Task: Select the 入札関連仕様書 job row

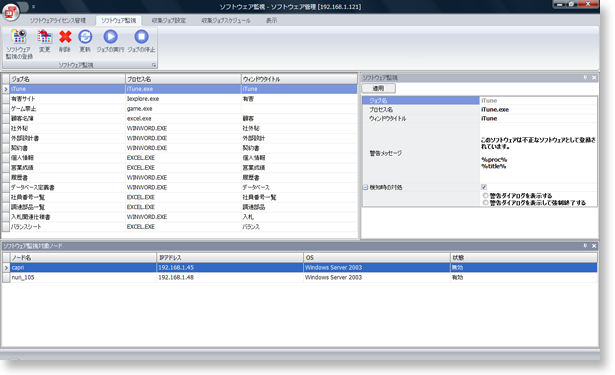Action: (x=183, y=217)
